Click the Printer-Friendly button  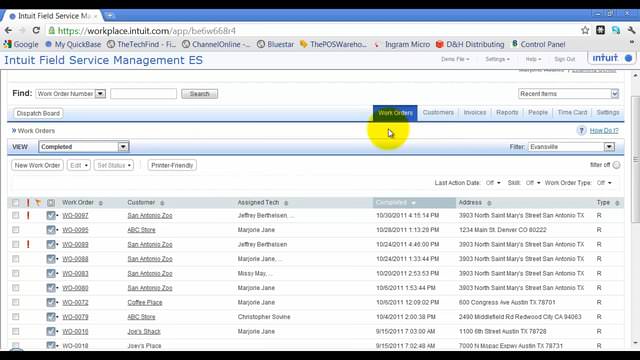(172, 165)
